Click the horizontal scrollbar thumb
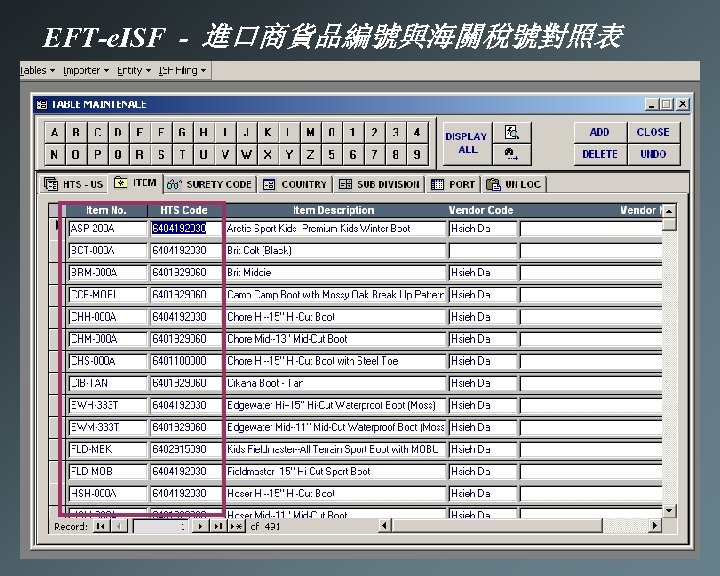The width and height of the screenshot is (720, 576). click(x=497, y=525)
